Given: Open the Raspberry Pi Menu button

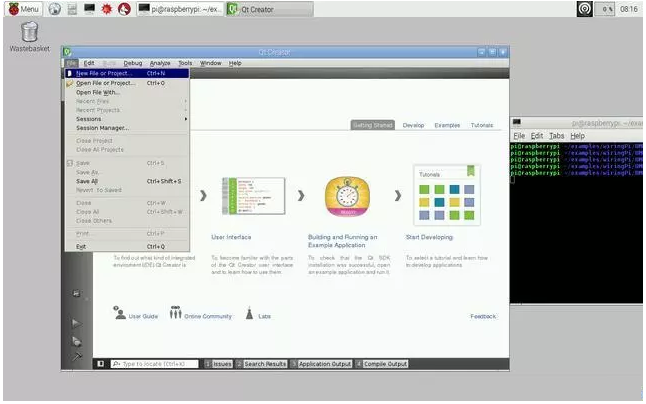Looking at the screenshot, I should (x=22, y=9).
